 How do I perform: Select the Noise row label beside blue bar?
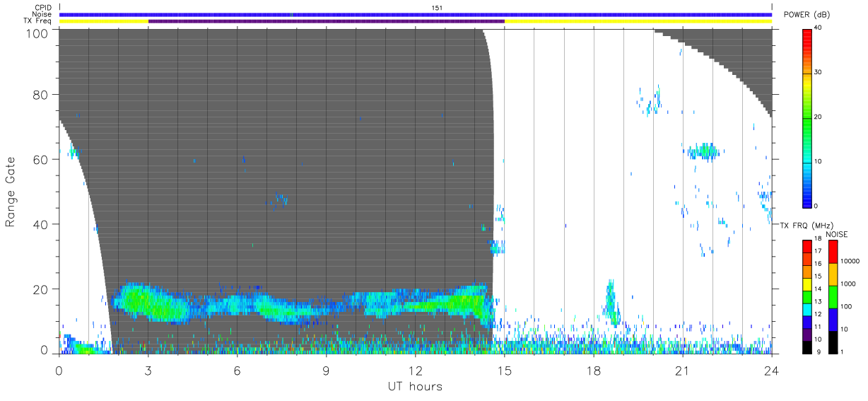click(42, 14)
